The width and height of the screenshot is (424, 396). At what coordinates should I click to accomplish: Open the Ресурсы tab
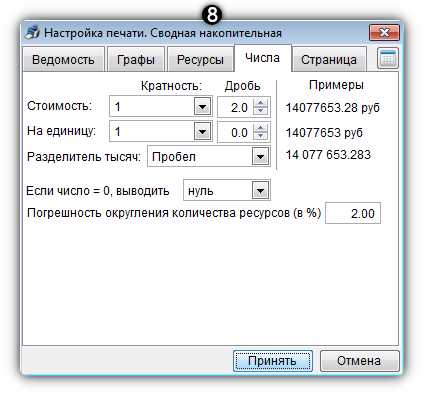[200, 60]
